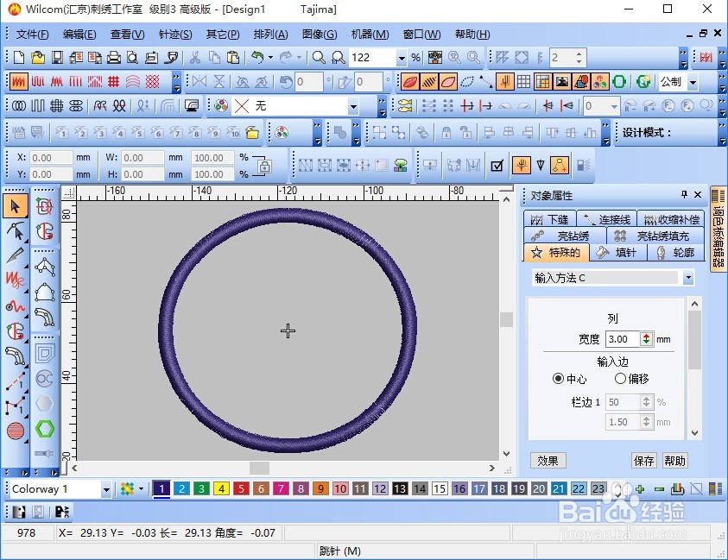
Task: Save the design with floppy icon
Action: pos(57,58)
